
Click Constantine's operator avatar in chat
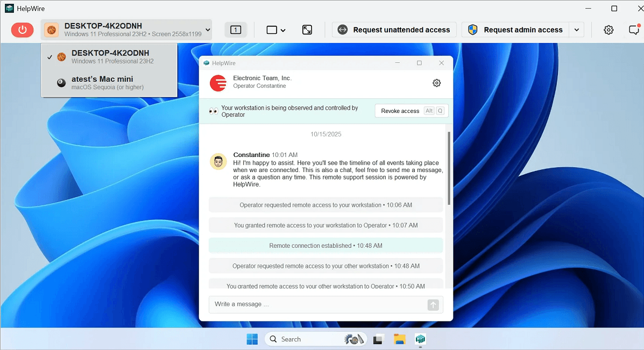(218, 161)
